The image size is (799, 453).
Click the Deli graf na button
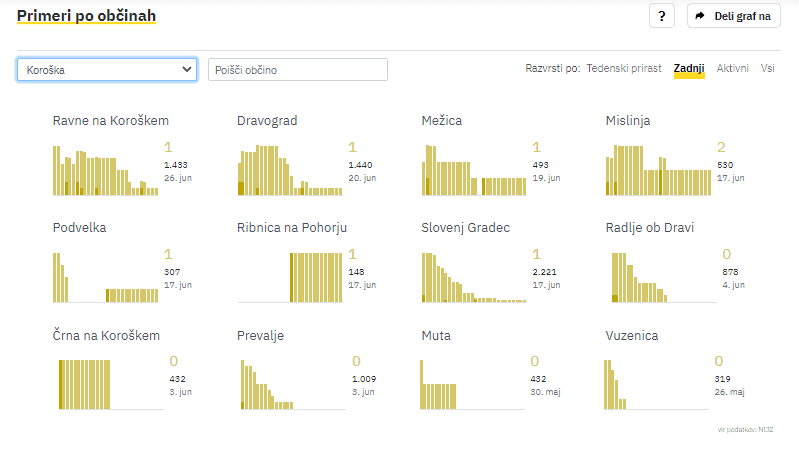[x=733, y=16]
